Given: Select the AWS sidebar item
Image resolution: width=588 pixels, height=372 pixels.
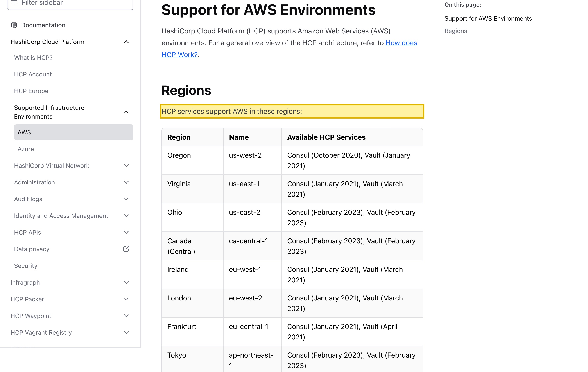Looking at the screenshot, I should coord(73,132).
